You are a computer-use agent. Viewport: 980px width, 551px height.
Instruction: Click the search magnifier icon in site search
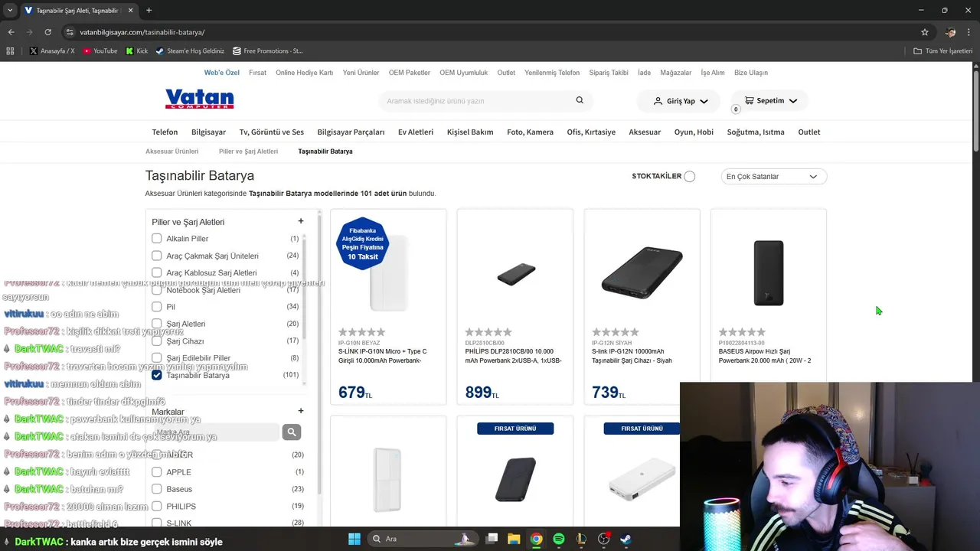[580, 100]
